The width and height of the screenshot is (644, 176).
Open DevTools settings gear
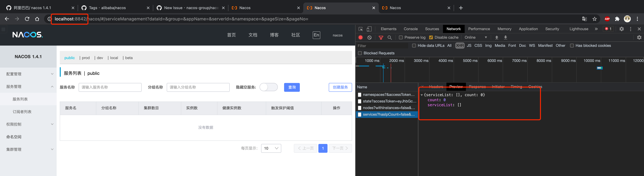pyautogui.click(x=622, y=29)
